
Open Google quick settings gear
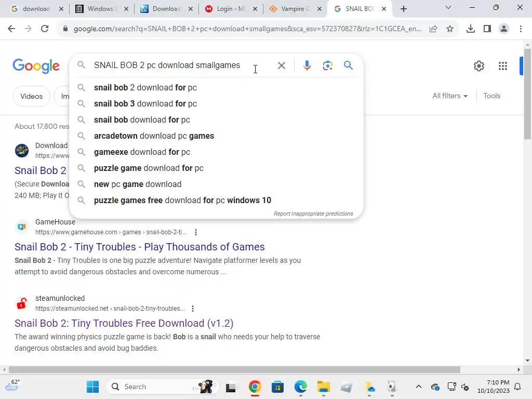coord(478,66)
